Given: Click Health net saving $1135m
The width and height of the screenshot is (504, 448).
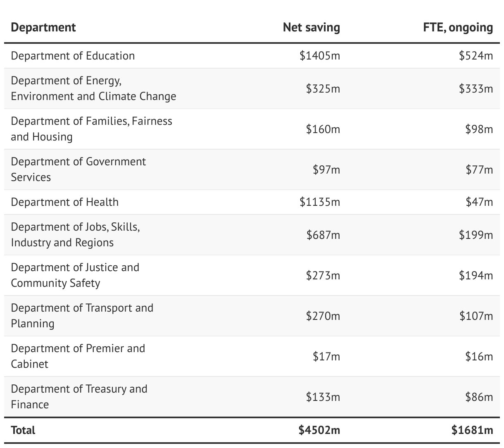Looking at the screenshot, I should tap(320, 202).
